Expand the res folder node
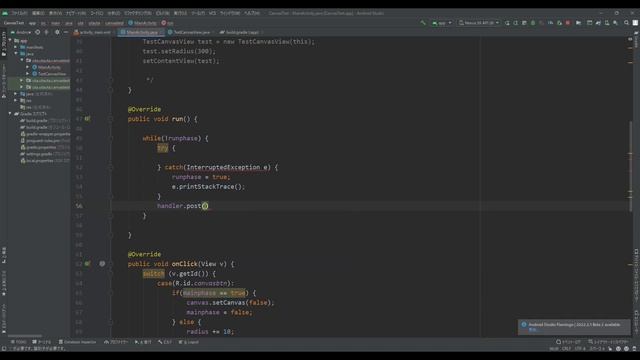Screen dimensions: 640x360 (16, 100)
